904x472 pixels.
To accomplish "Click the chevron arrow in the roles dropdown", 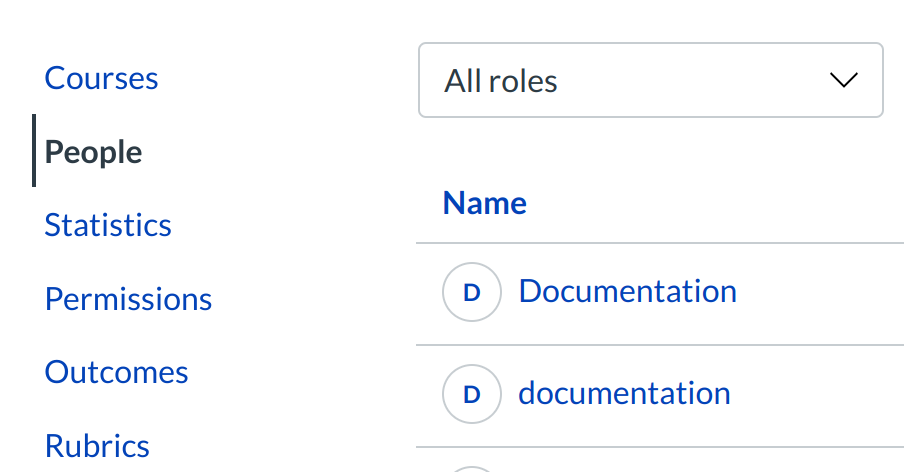I will (844, 80).
